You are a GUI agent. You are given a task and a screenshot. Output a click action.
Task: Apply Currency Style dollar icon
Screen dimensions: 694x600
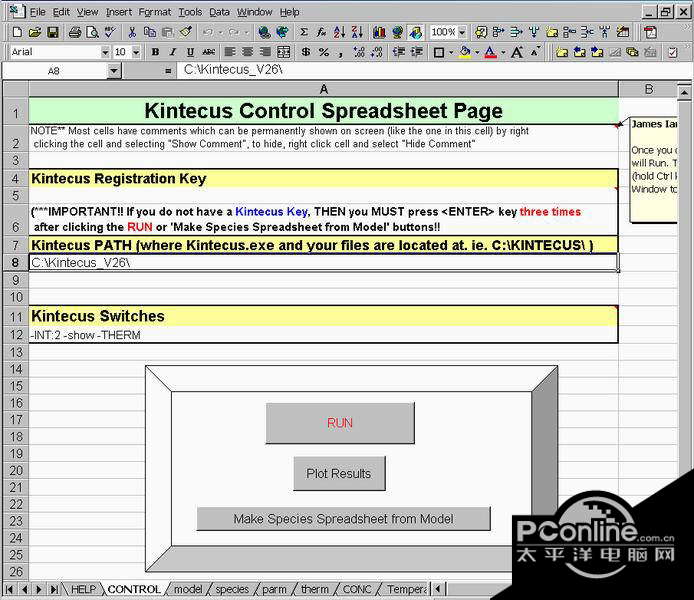306,52
